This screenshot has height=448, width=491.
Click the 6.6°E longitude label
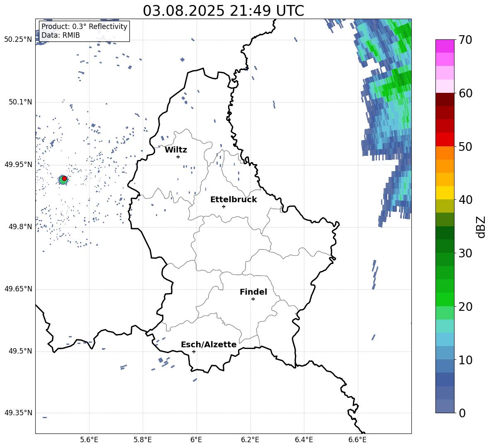click(357, 440)
